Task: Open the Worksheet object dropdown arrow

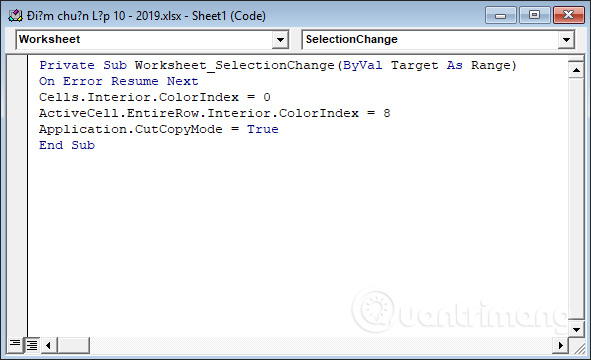Action: (x=280, y=40)
